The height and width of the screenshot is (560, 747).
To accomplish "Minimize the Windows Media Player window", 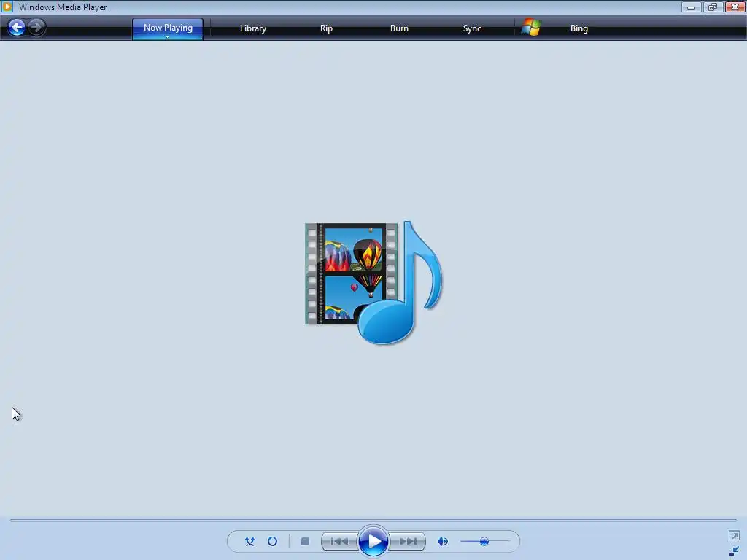I will tap(691, 7).
